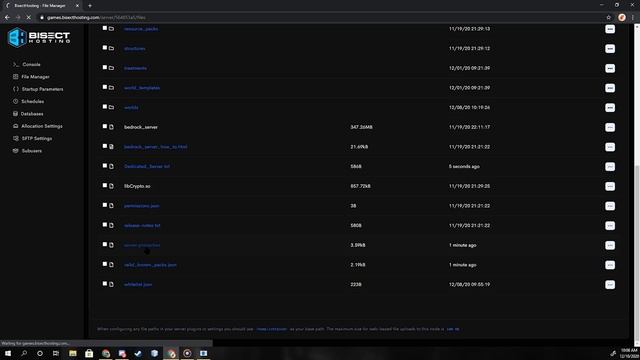The image size is (640, 360).
Task: Click the file icon beside libCrypto.so
Action: [x=111, y=186]
